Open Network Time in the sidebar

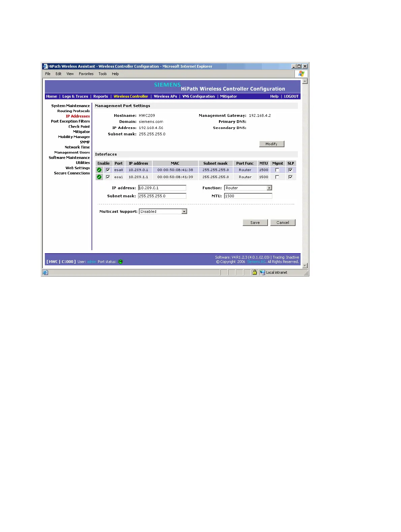(77, 147)
